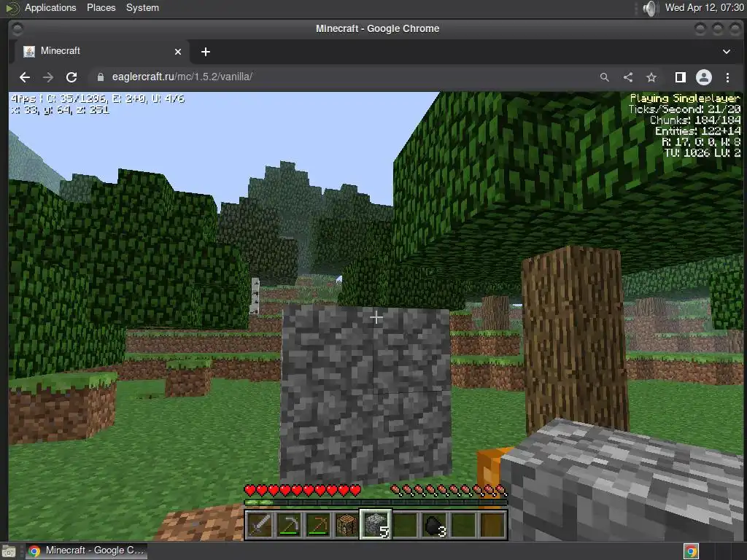
Task: Select the stone pickaxe hotbar slot
Action: [x=289, y=525]
